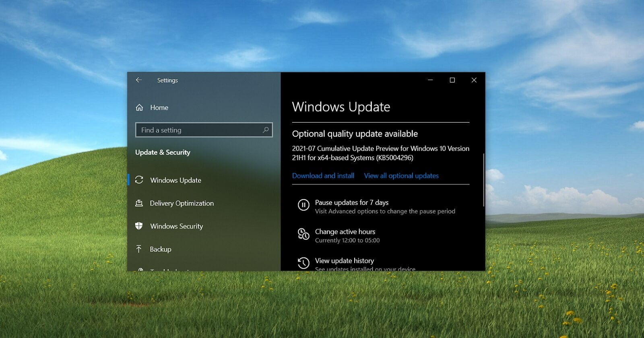This screenshot has height=338, width=644.
Task: Click the active hours clock icon
Action: point(303,234)
